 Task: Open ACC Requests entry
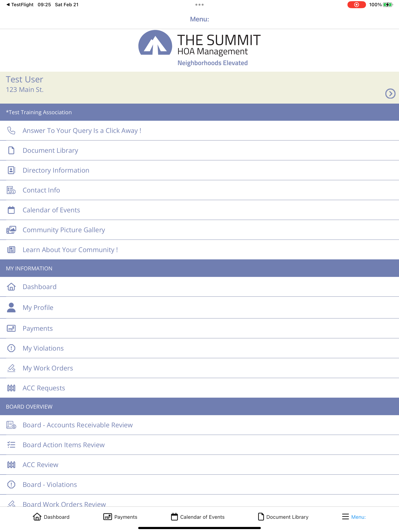coord(199,388)
